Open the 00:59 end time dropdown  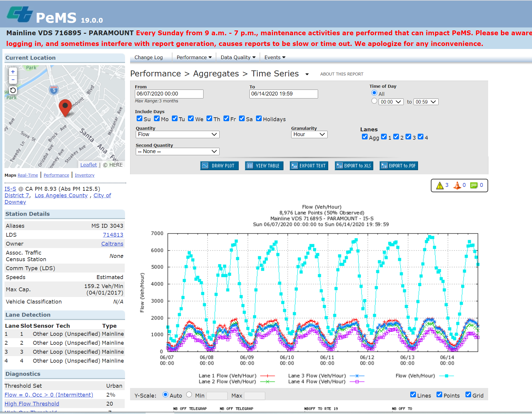point(426,102)
